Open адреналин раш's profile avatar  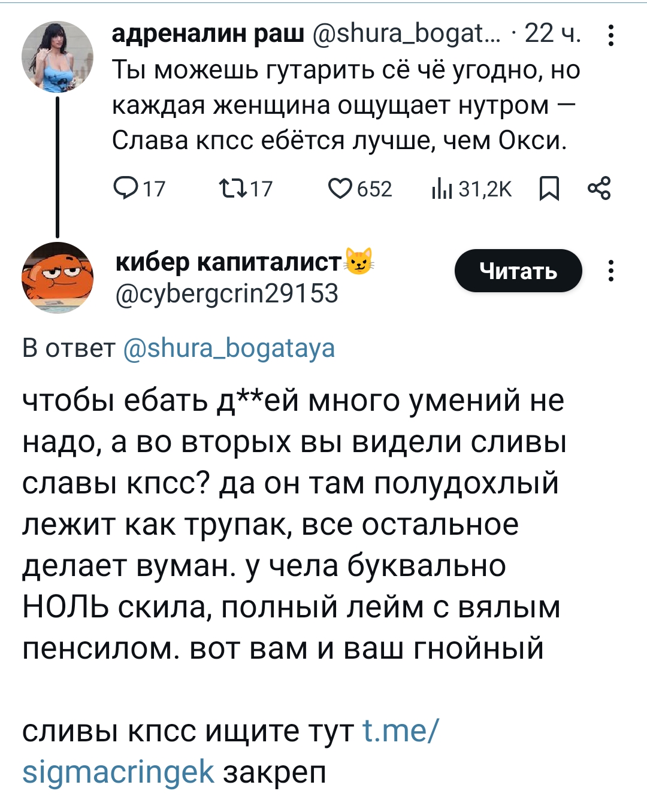click(58, 57)
